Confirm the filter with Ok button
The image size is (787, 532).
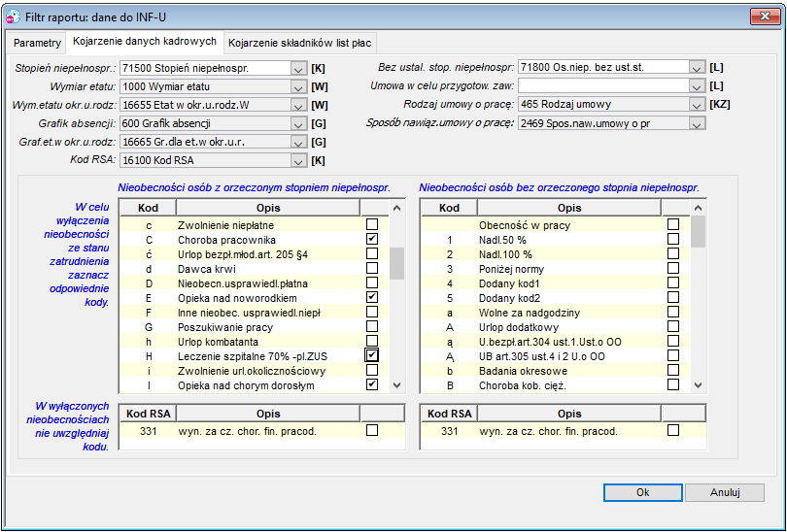(643, 492)
